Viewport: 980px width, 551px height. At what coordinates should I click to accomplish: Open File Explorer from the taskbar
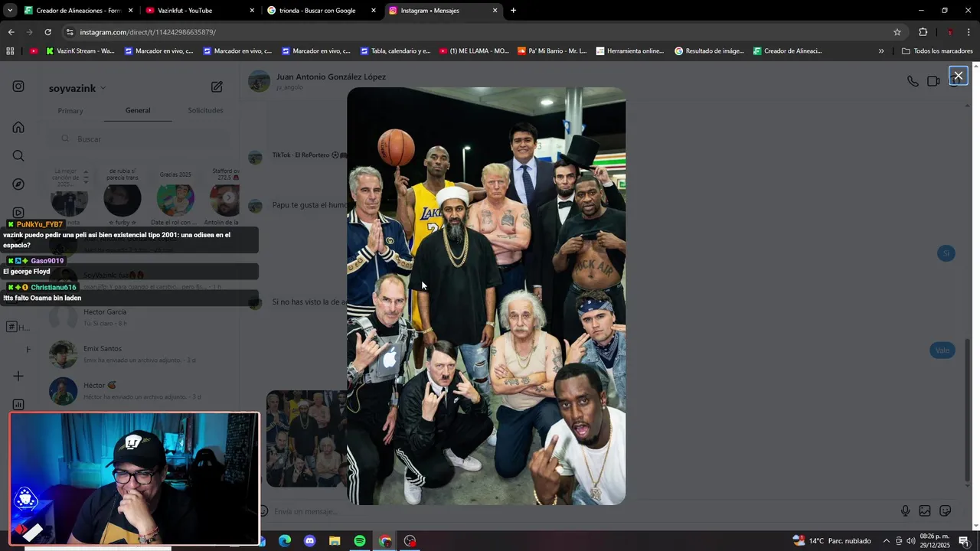(335, 541)
